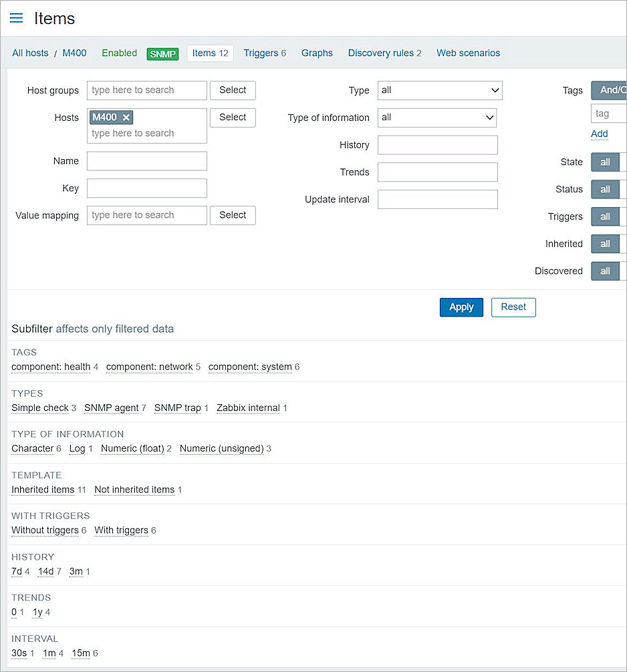This screenshot has height=672, width=627.
Task: Filter items using With triggers subfilter
Action: point(121,530)
